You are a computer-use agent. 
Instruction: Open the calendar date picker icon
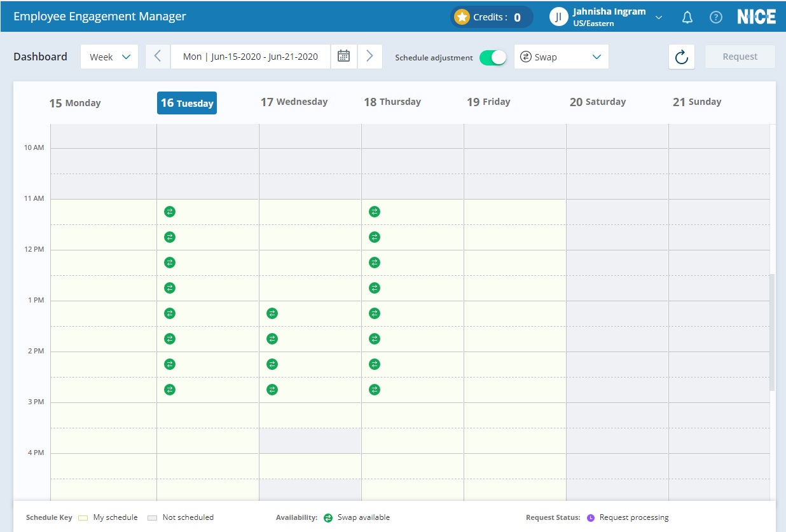343,57
